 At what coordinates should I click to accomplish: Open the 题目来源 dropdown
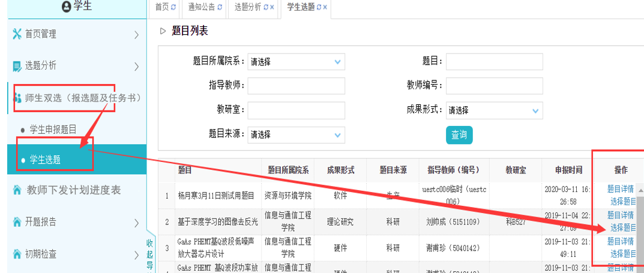pos(296,134)
